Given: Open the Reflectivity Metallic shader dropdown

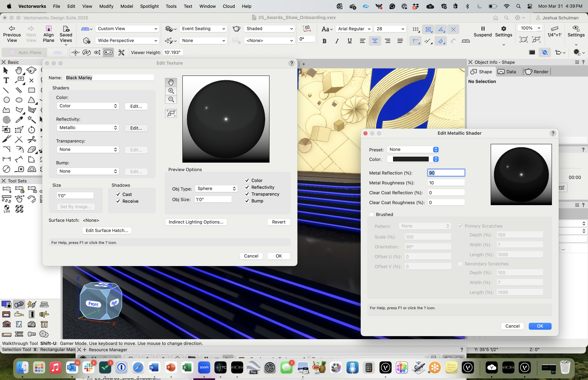Looking at the screenshot, I should pos(88,128).
